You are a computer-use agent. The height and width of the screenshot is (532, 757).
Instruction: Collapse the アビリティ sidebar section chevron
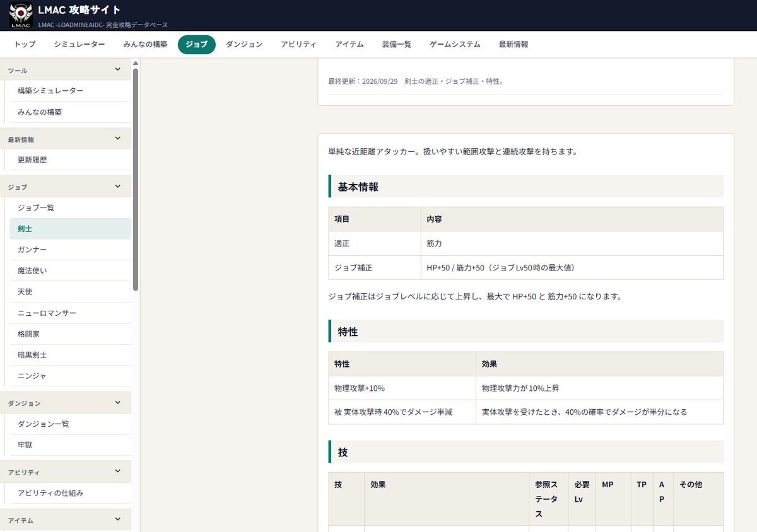click(117, 471)
